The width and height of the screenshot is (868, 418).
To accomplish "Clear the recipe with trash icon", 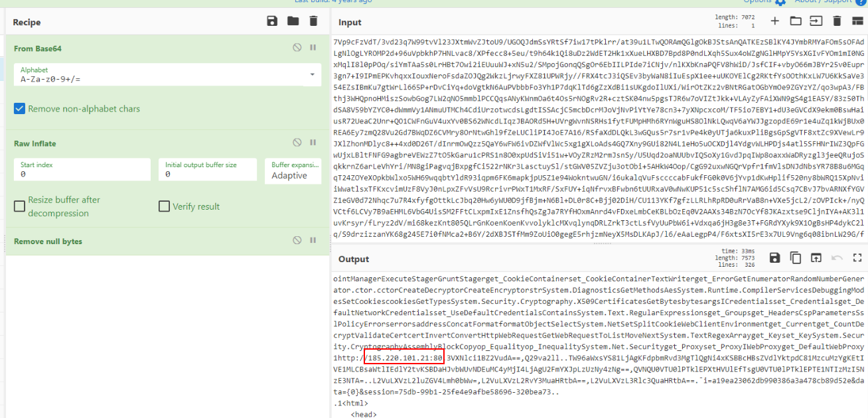I will click(x=313, y=21).
